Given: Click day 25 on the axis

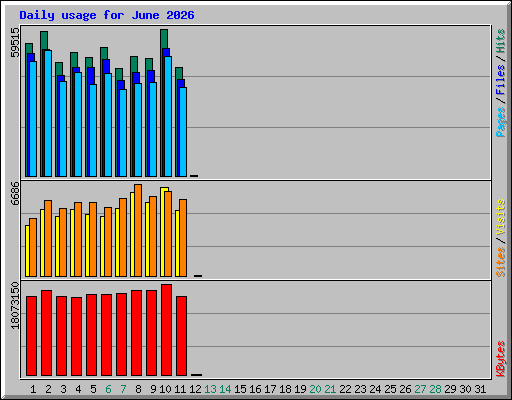Looking at the screenshot, I should click(x=390, y=389).
